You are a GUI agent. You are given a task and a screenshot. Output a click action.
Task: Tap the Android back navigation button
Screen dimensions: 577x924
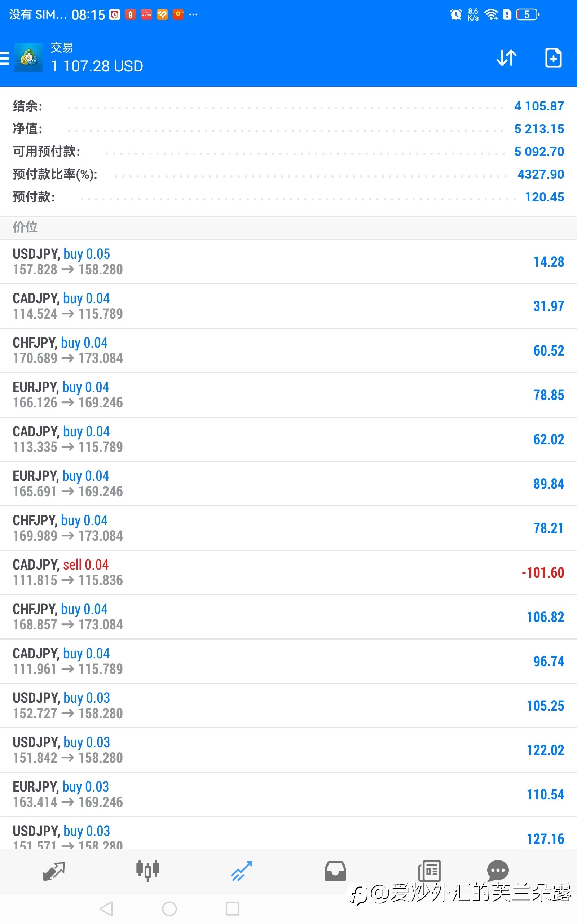point(106,909)
